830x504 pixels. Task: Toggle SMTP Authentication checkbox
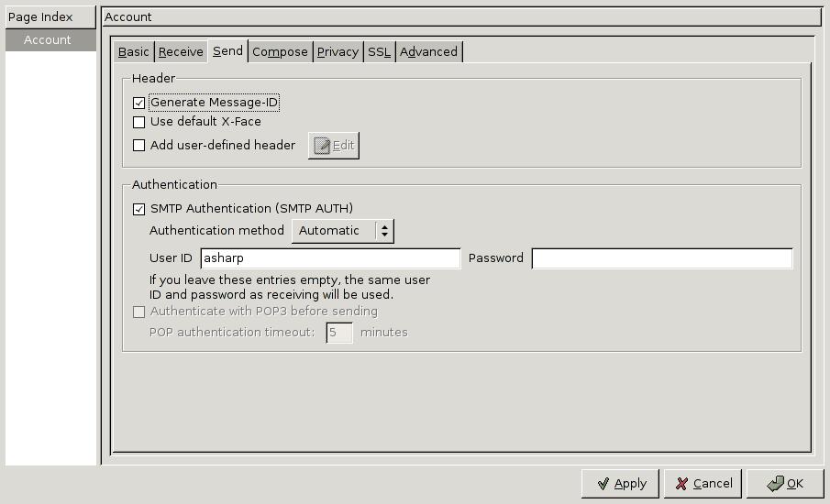139,209
